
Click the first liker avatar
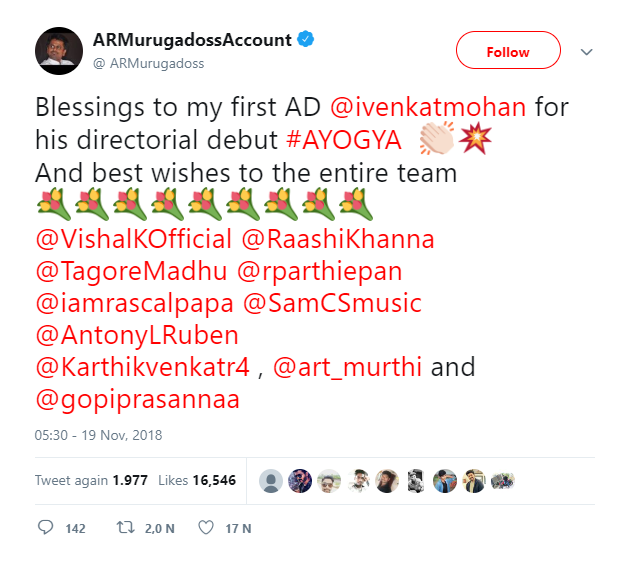[x=270, y=481]
